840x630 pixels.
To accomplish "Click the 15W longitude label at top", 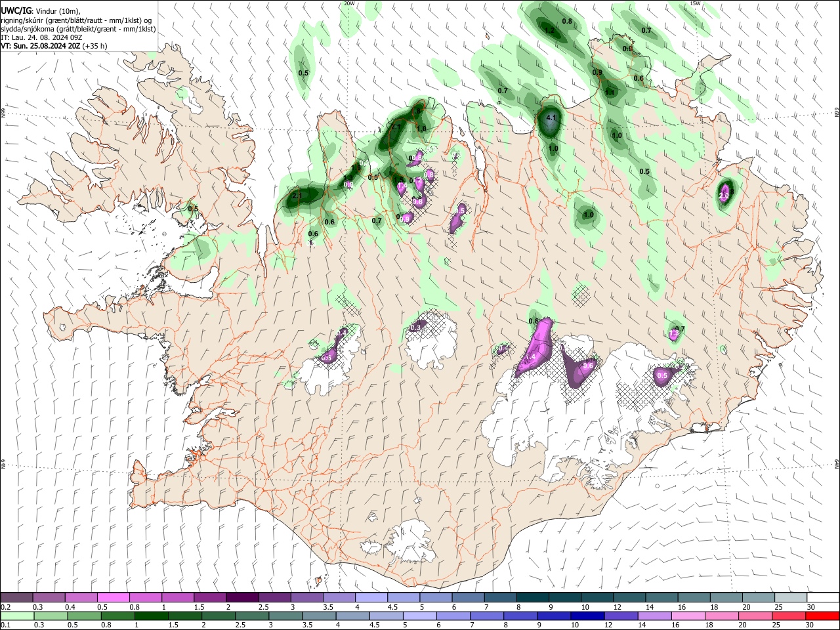I will (695, 4).
